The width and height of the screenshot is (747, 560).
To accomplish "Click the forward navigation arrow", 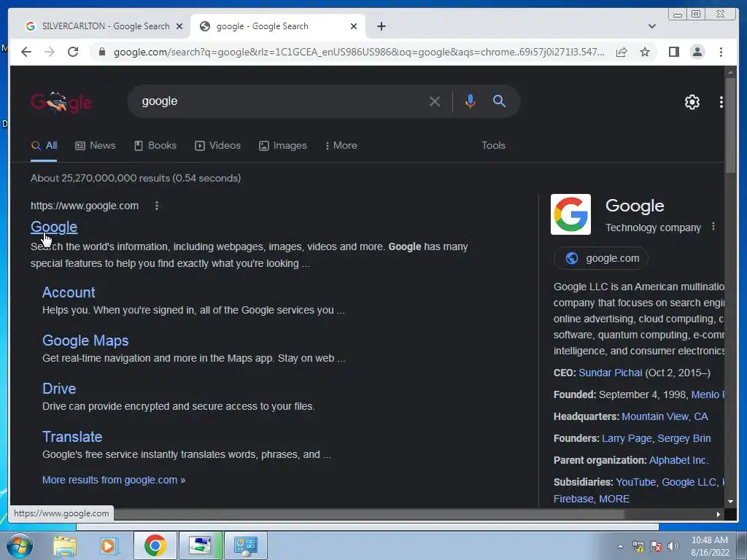I will 50,52.
